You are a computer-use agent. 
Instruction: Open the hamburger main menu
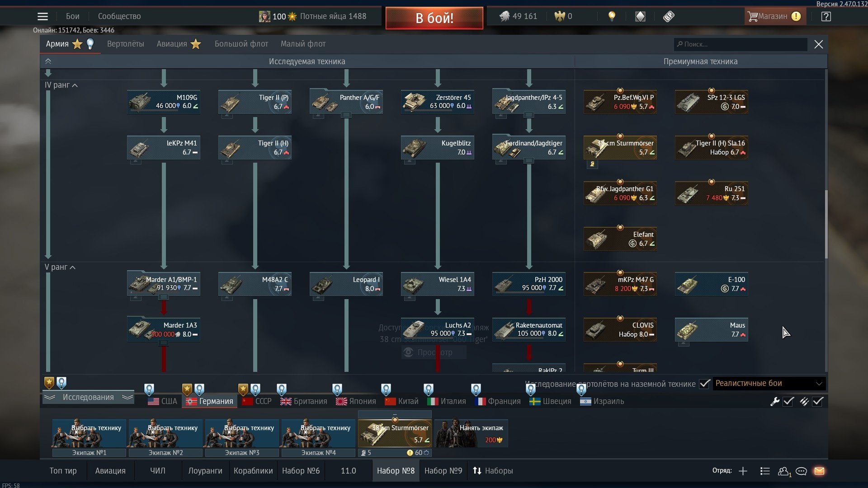42,17
